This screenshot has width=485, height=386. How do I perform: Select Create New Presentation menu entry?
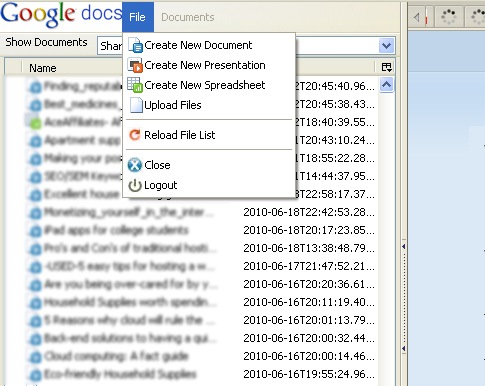pyautogui.click(x=209, y=65)
